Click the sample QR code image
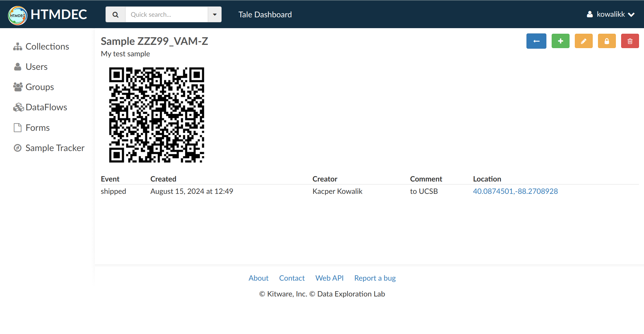 tap(157, 115)
